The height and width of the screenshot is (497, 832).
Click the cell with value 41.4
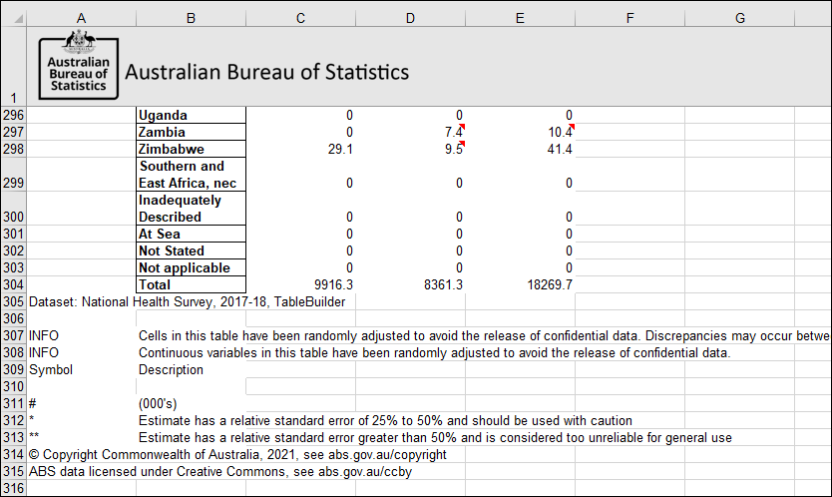520,149
